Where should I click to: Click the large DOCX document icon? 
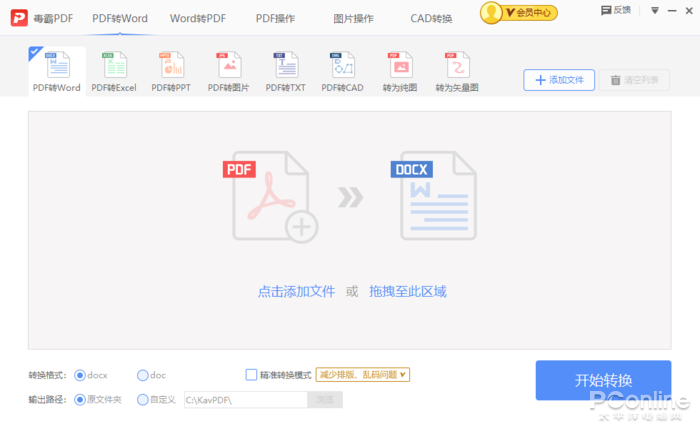click(x=434, y=196)
